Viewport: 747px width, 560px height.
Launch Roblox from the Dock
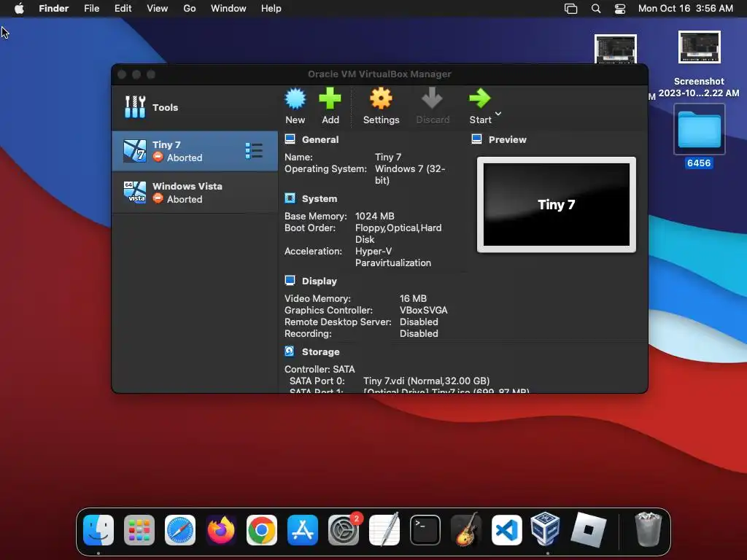tap(589, 530)
